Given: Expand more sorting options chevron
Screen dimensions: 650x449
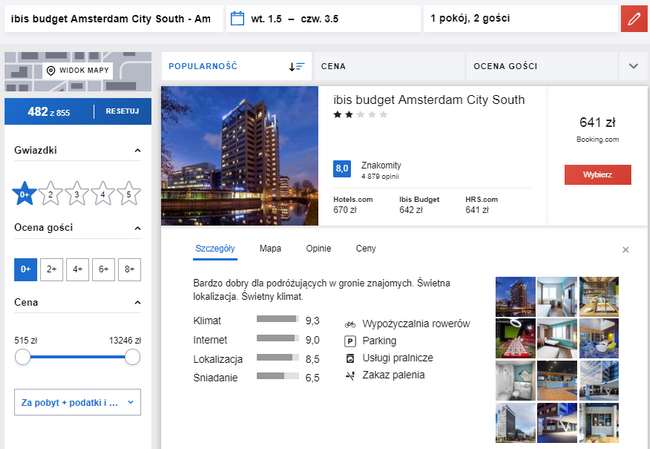Looking at the screenshot, I should coord(633,66).
